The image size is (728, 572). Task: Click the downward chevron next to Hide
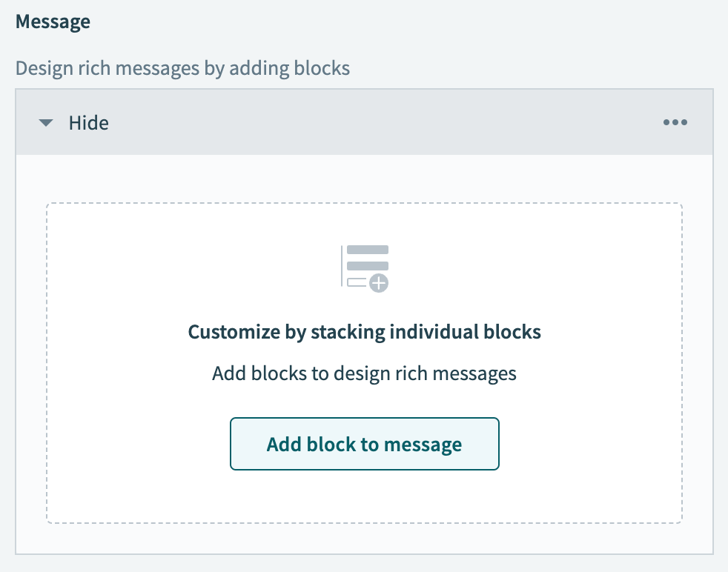[46, 123]
